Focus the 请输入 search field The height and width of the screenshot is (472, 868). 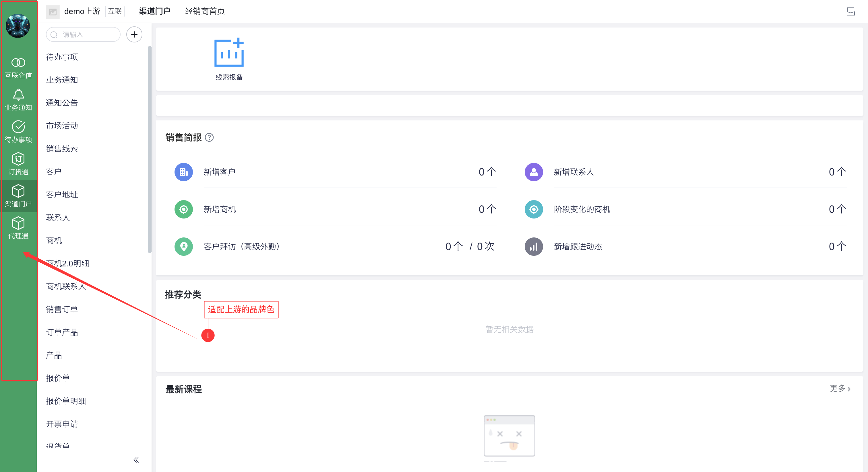(83, 34)
